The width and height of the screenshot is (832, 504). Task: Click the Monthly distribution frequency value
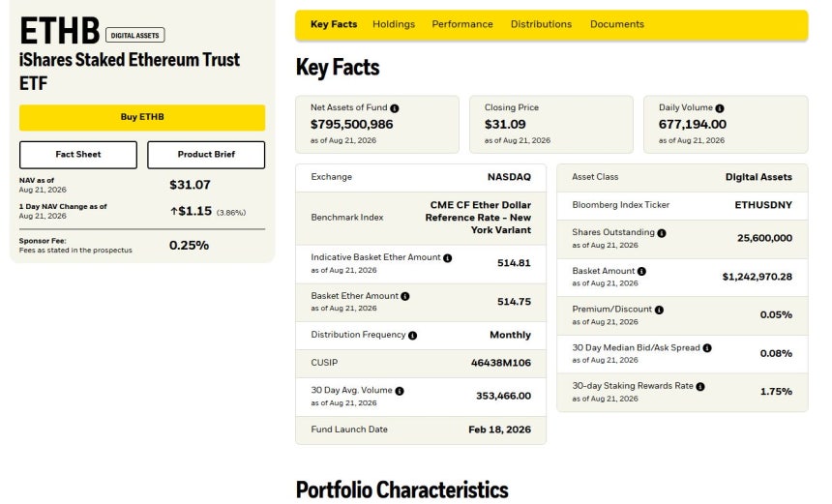(x=511, y=336)
